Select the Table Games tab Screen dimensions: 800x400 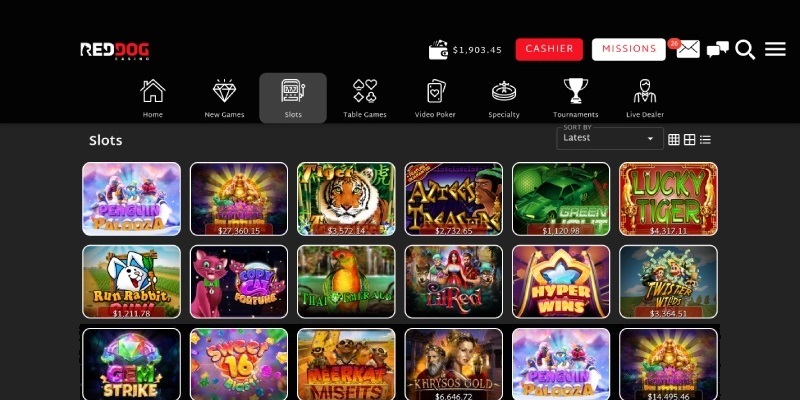coord(365,98)
